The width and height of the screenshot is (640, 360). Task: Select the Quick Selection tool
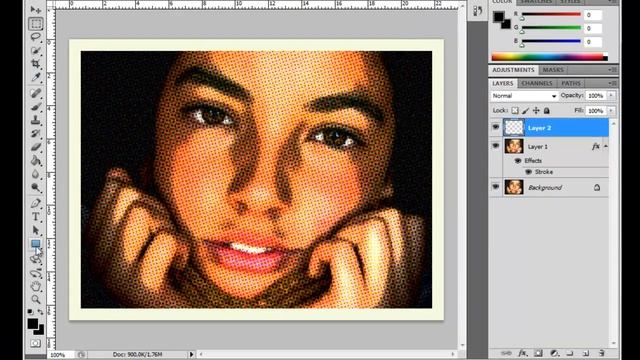click(36, 51)
